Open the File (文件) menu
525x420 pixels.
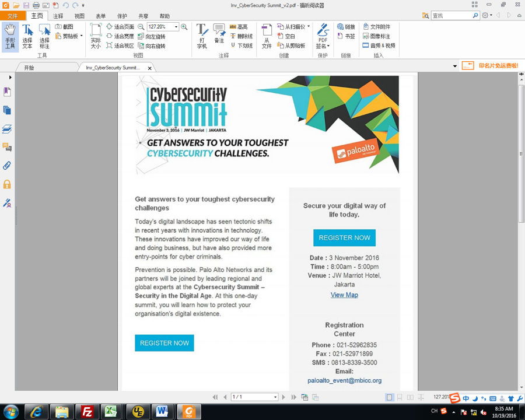tap(13, 16)
